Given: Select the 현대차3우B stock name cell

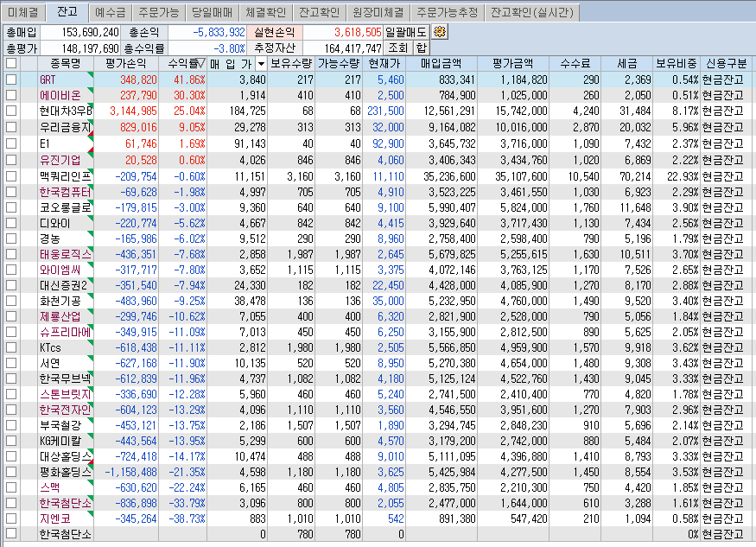Looking at the screenshot, I should click(66, 111).
